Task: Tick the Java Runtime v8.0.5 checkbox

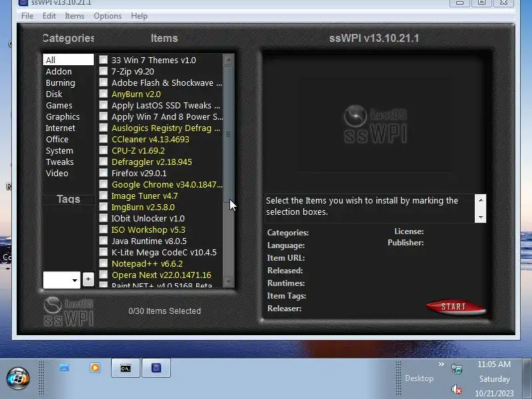Action: click(104, 241)
